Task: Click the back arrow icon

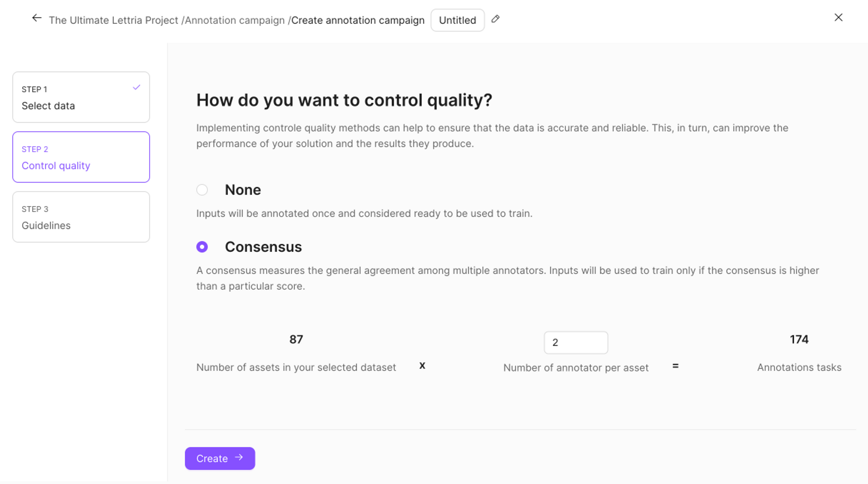Action: tap(37, 18)
